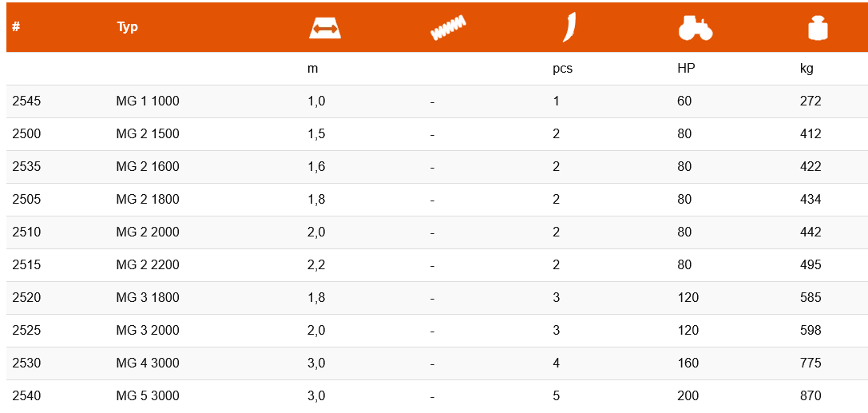Click the MG 2 2200 type cell
This screenshot has height=413, width=868.
[148, 265]
